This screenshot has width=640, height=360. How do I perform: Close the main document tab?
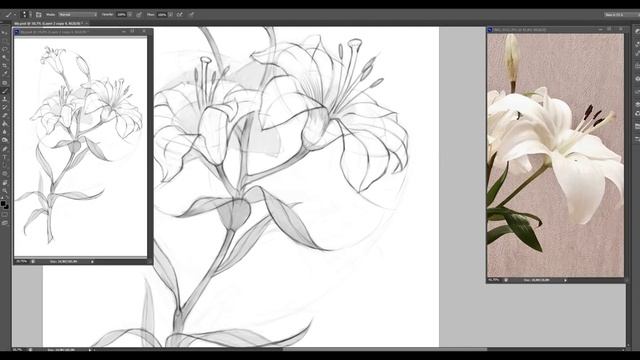coord(87,24)
